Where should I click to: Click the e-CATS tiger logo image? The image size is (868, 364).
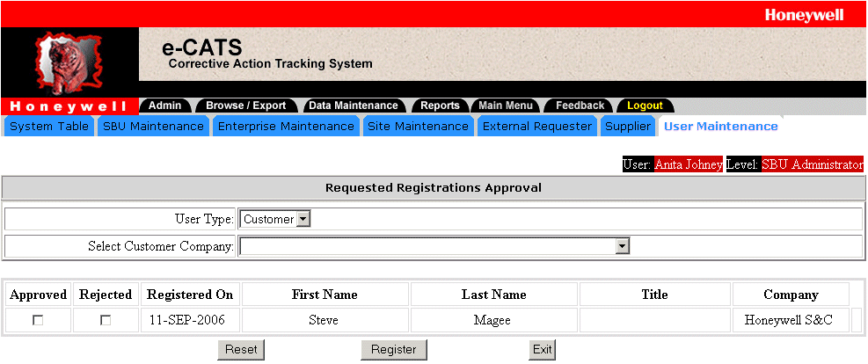point(68,63)
